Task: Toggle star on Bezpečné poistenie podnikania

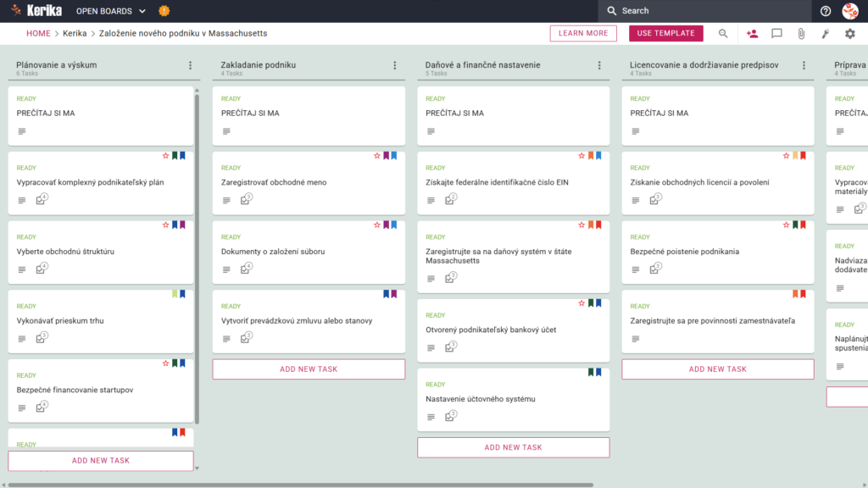Action: (786, 225)
